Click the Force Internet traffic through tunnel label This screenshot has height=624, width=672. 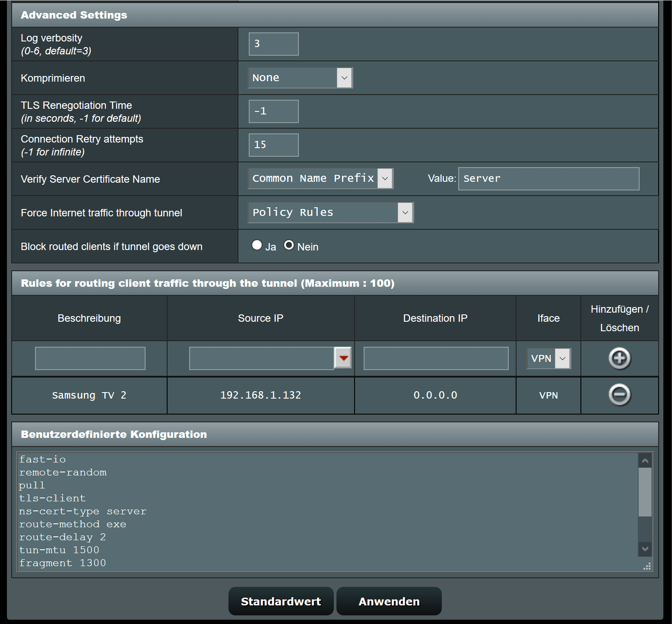tap(101, 213)
